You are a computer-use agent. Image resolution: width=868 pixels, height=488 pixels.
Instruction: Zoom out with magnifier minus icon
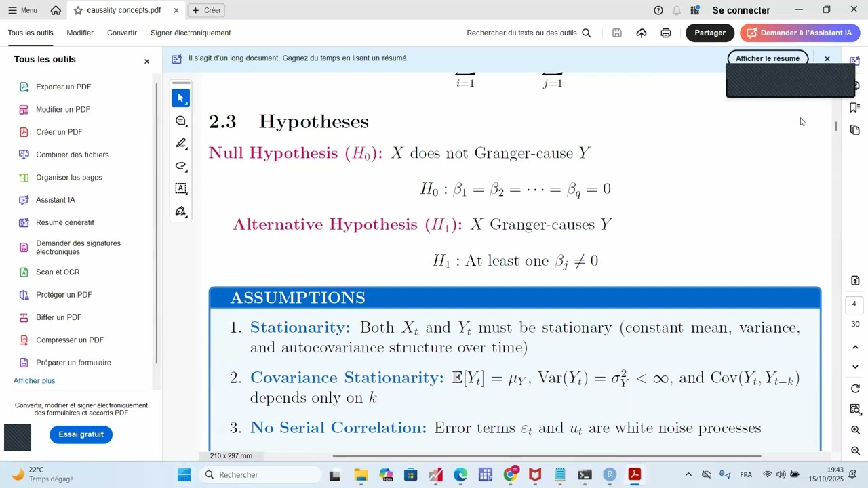pyautogui.click(x=856, y=451)
